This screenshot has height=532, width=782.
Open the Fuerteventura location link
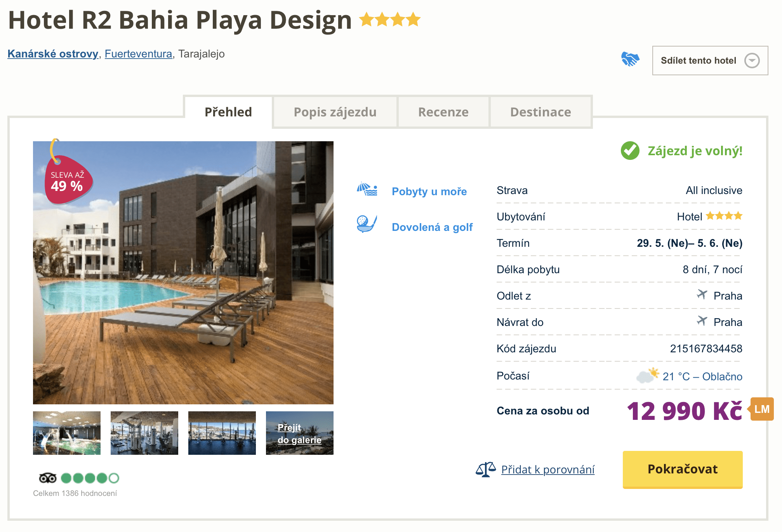pyautogui.click(x=138, y=54)
